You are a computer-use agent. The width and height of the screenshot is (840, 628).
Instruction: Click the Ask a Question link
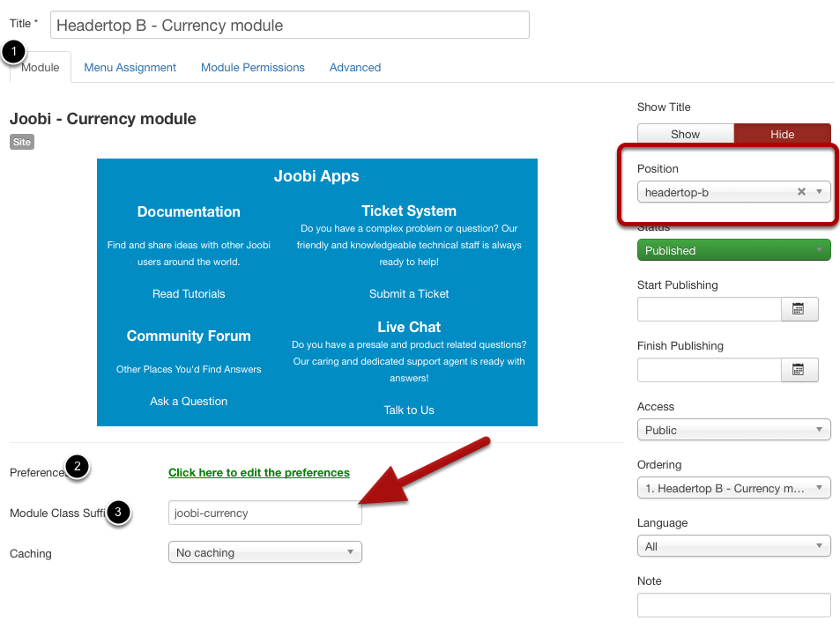tap(189, 402)
